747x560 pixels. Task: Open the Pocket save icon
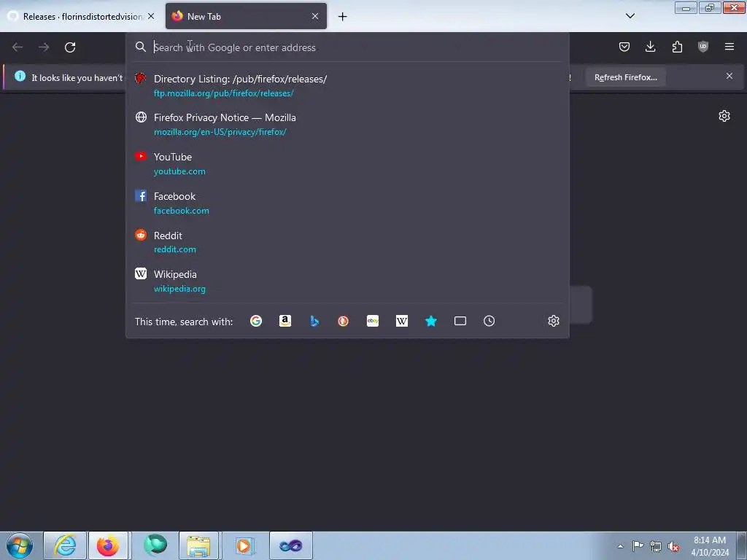click(x=624, y=47)
